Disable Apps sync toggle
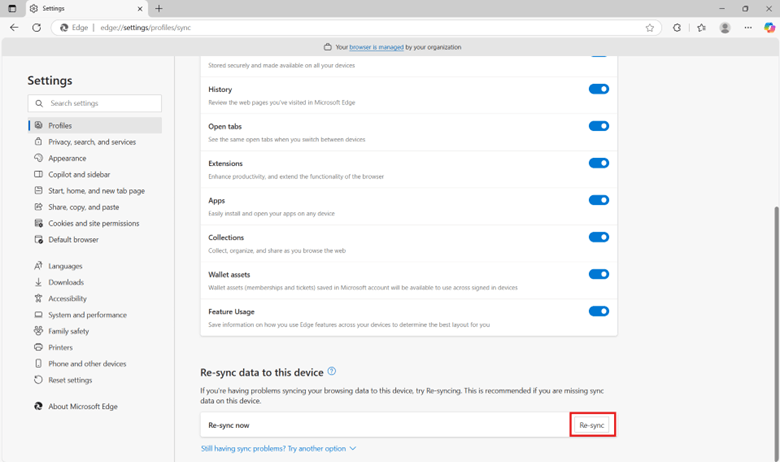 [599, 200]
